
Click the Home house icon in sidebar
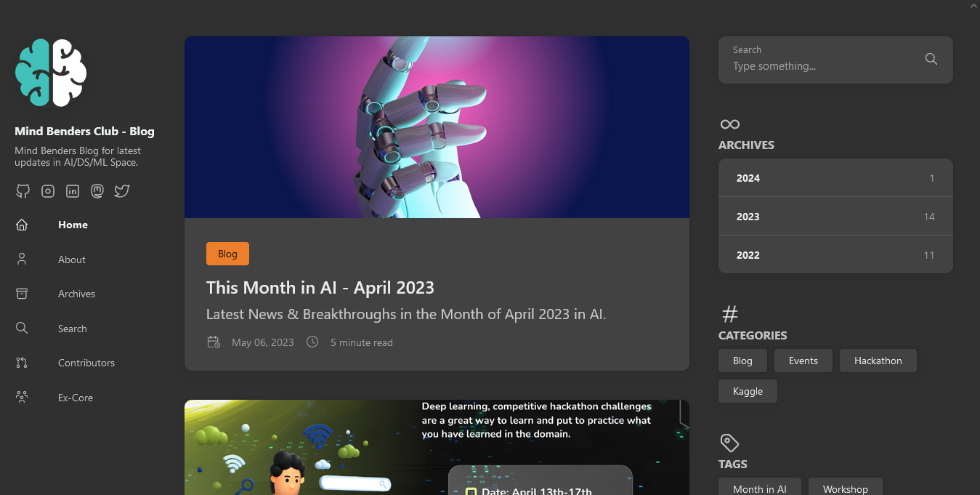coord(22,225)
